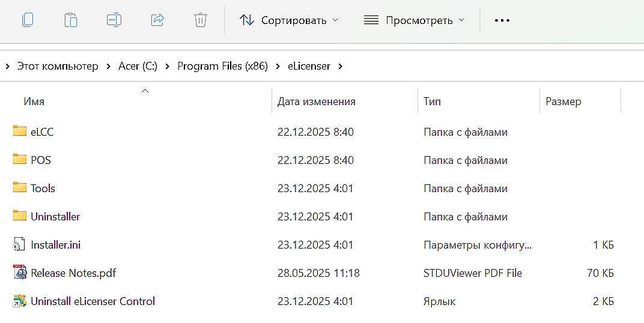Open the Просмотреть view dropdown
Image resolution: width=644 pixels, height=323 pixels.
(x=415, y=20)
